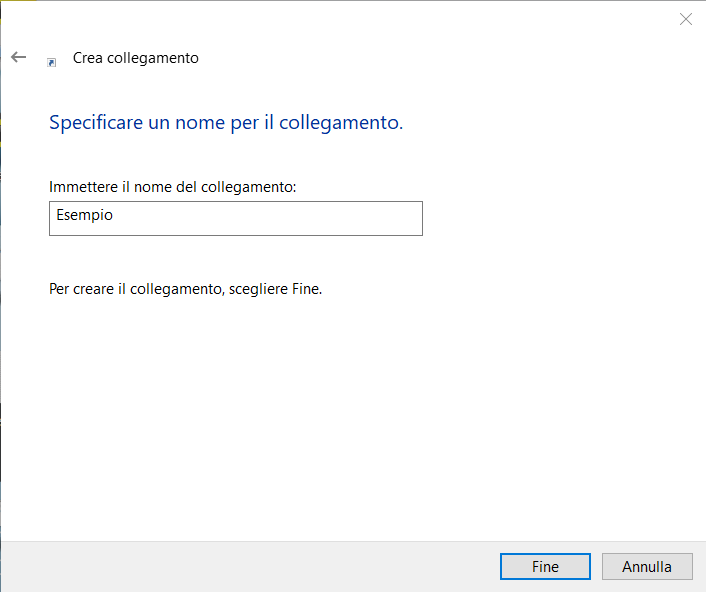706x592 pixels.
Task: Click the word Fine in the instruction sentence
Action: click(x=305, y=289)
